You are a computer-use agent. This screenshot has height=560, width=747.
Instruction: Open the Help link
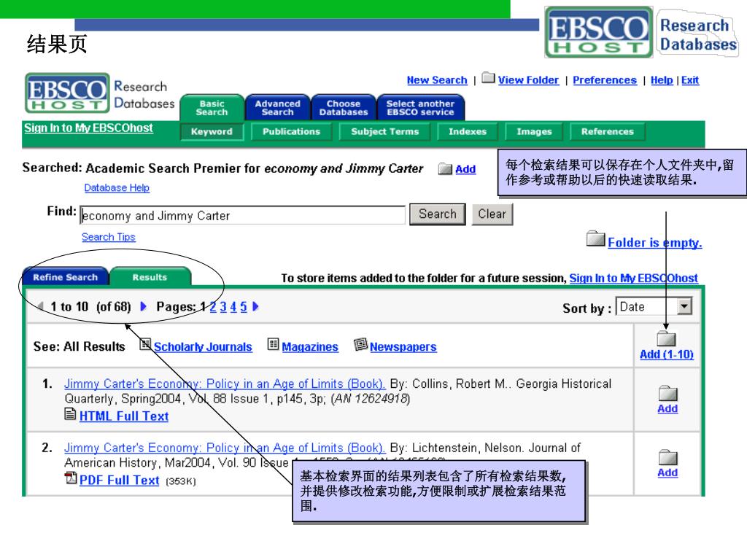click(x=662, y=80)
